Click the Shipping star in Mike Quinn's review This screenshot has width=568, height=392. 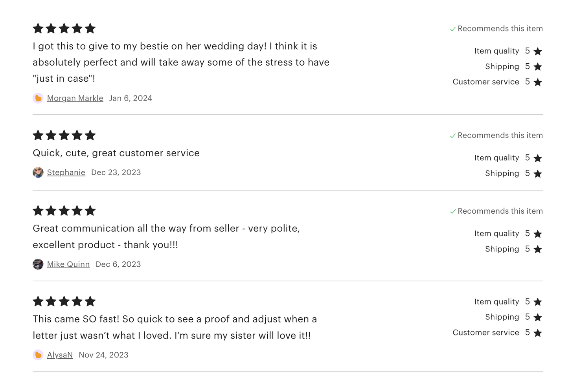(x=538, y=249)
